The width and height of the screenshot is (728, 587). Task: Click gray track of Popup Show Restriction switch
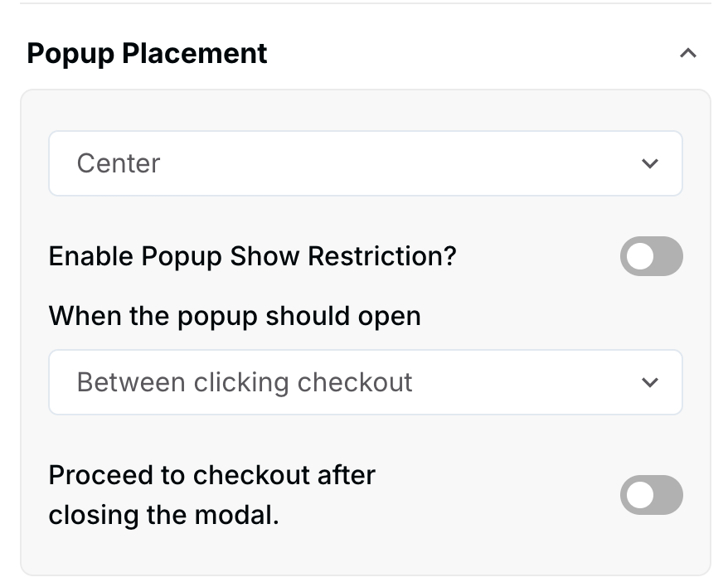[667, 256]
